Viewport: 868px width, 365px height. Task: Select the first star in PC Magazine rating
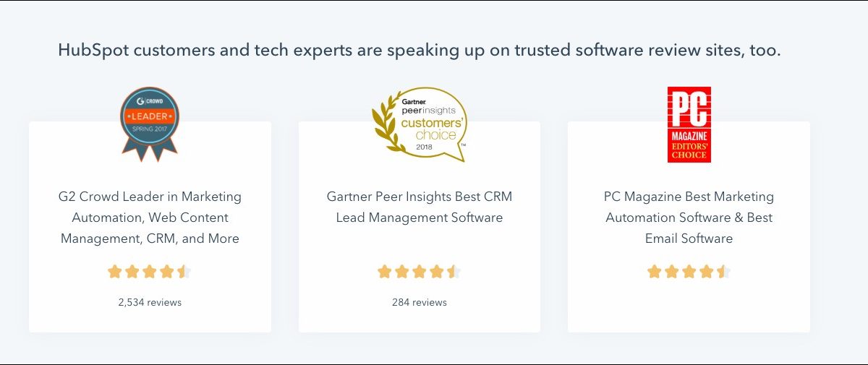[x=654, y=272]
